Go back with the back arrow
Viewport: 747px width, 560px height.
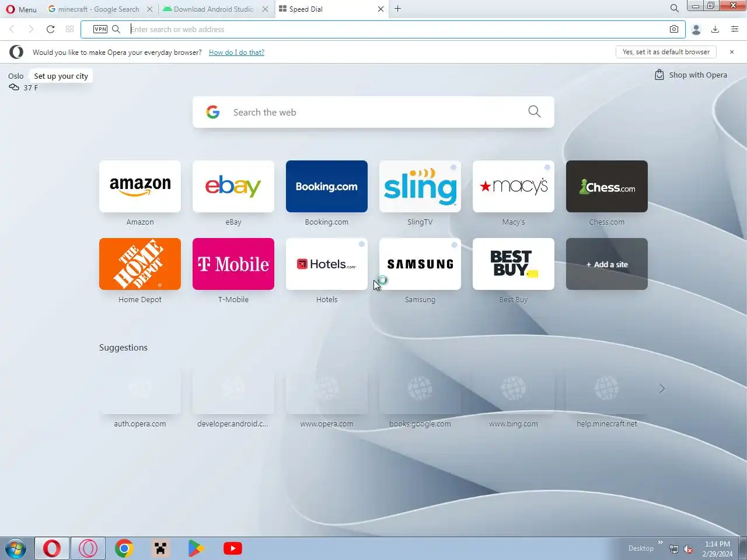point(12,29)
